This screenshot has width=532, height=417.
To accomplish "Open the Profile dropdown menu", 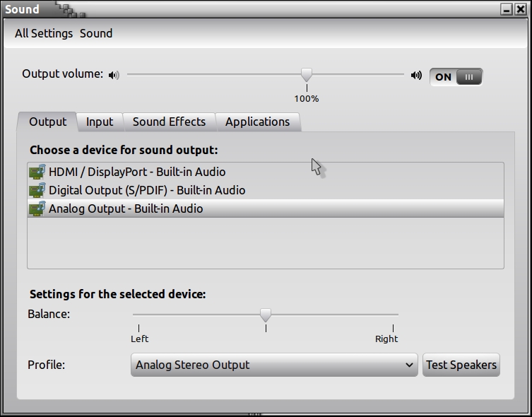I will (274, 365).
